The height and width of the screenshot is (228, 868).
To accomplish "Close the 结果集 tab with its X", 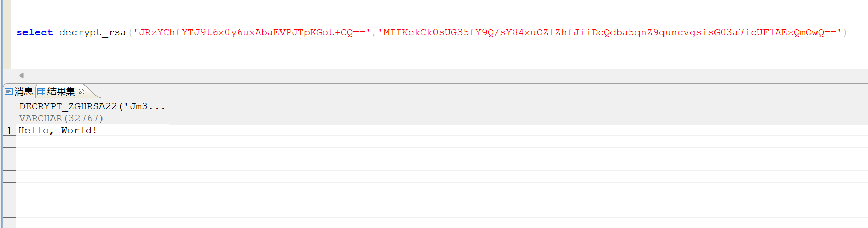I will tap(82, 91).
